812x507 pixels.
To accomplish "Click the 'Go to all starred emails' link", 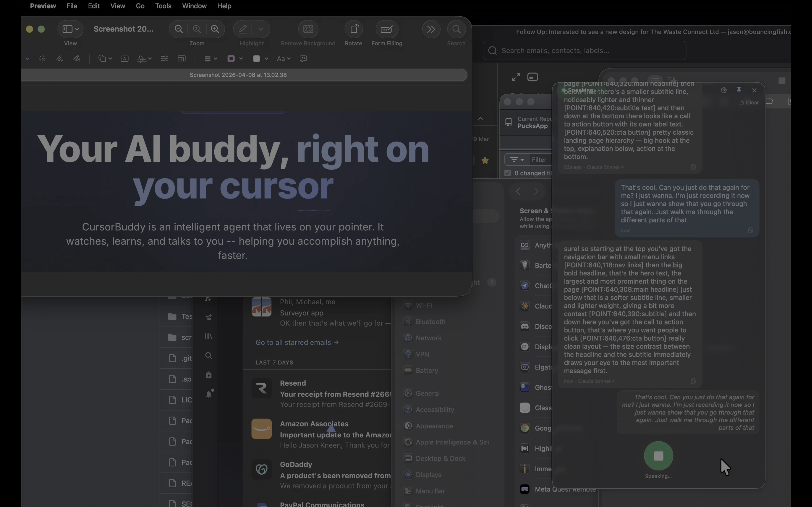I will click(x=297, y=342).
